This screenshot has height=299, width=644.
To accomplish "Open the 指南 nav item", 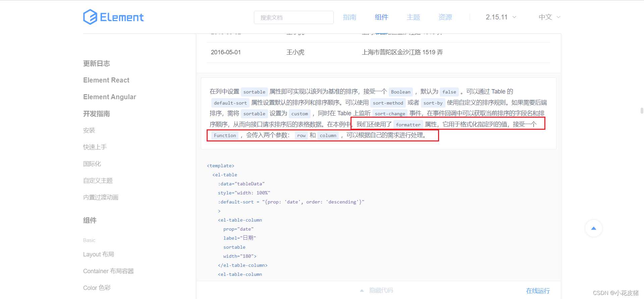I will click(x=350, y=17).
